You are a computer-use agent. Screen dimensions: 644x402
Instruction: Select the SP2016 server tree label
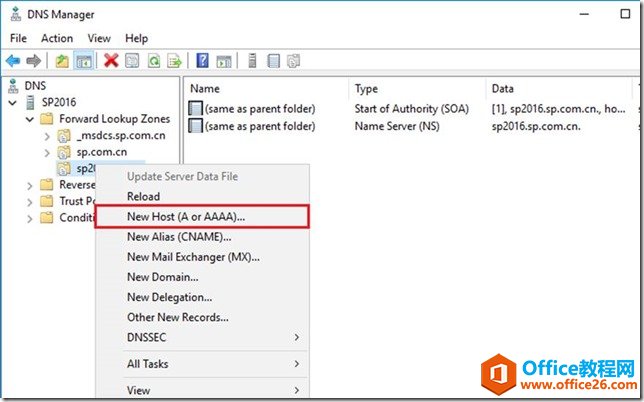tap(59, 102)
